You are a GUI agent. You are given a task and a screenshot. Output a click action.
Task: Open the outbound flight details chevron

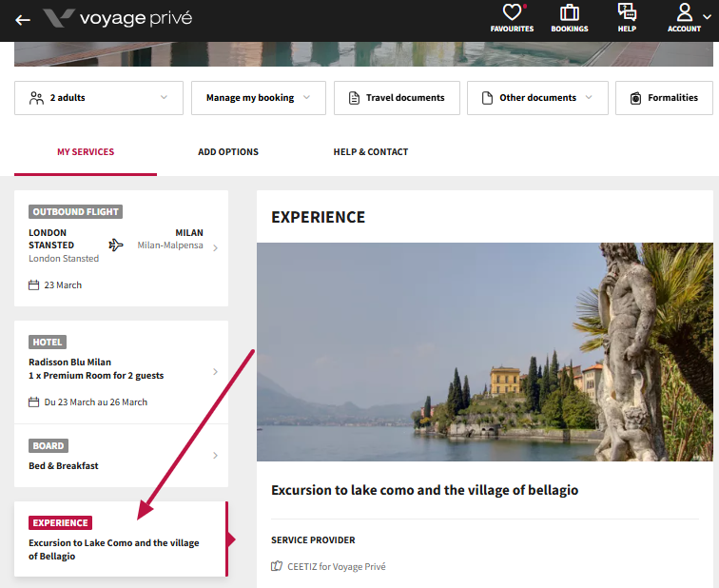pos(215,247)
